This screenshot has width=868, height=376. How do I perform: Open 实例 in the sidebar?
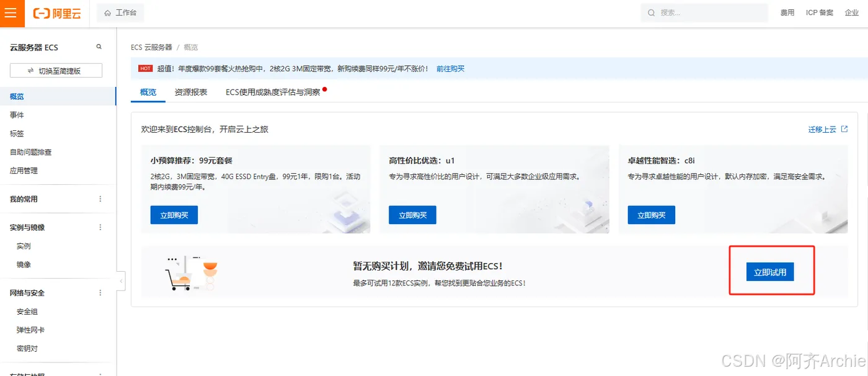tap(24, 246)
